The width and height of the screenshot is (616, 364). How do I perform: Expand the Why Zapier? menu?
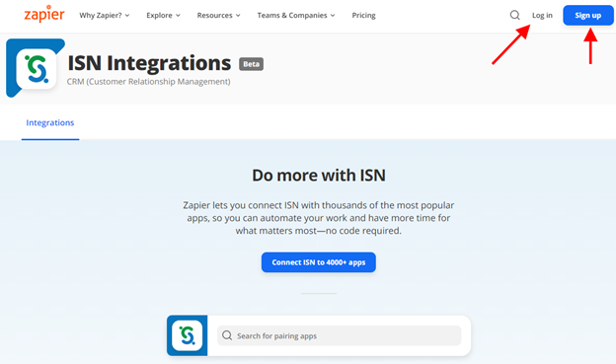click(x=105, y=16)
